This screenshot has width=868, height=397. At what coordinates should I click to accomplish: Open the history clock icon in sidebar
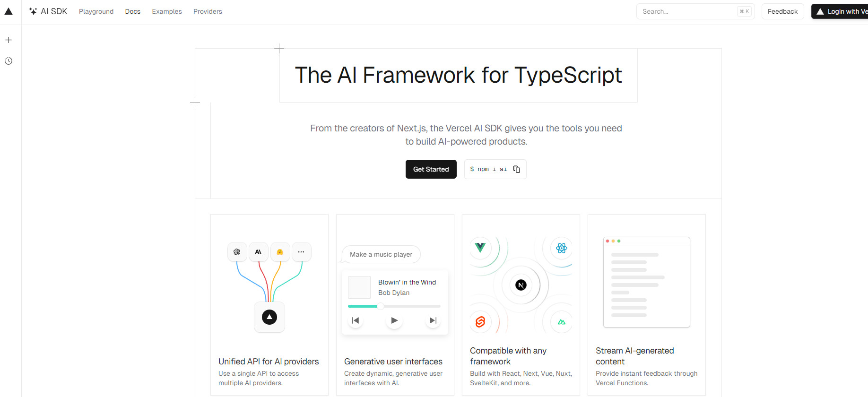[x=9, y=61]
